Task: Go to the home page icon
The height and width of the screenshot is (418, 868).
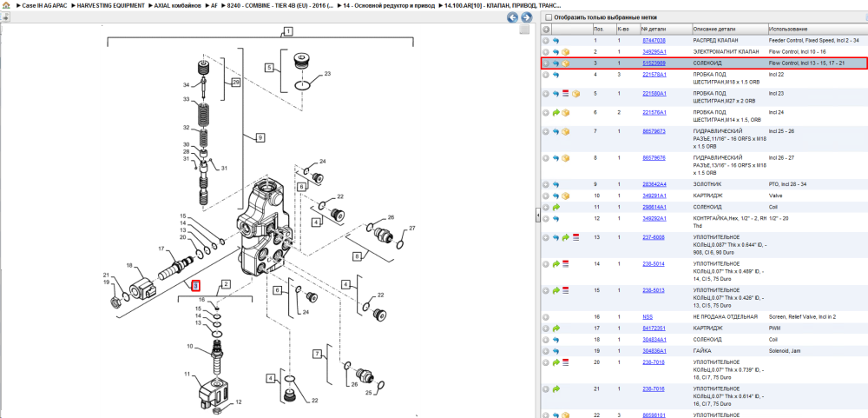Action: 5,5
